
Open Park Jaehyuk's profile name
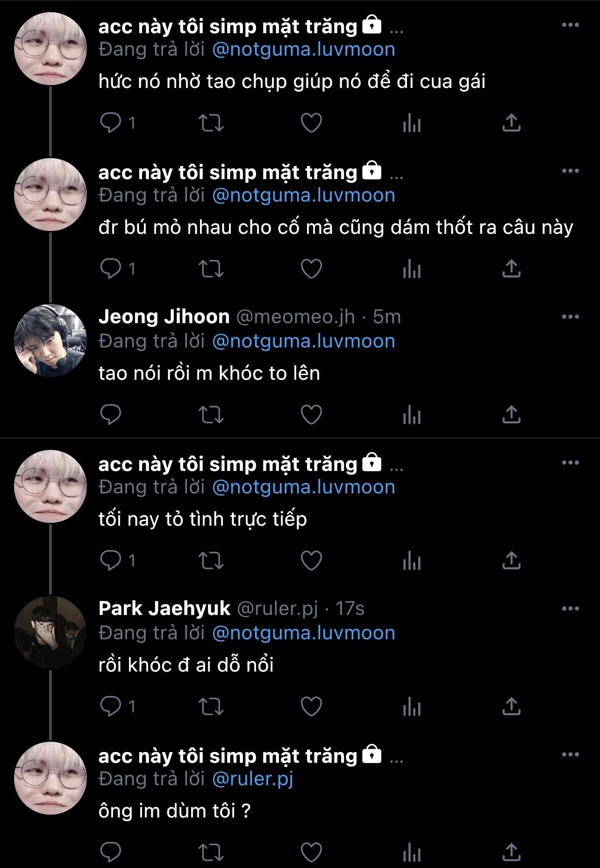tap(164, 609)
